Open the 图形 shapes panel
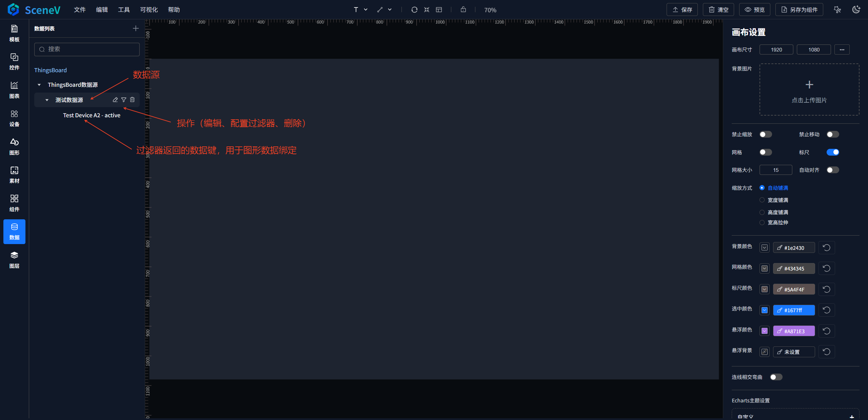Image resolution: width=868 pixels, height=420 pixels. pos(14,147)
